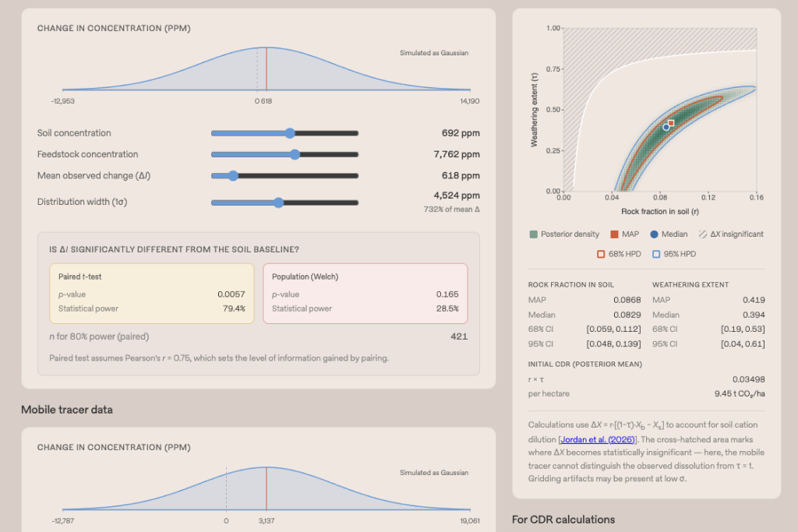Click the paired p-value 0.0057
This screenshot has height=532, width=798.
click(x=231, y=294)
